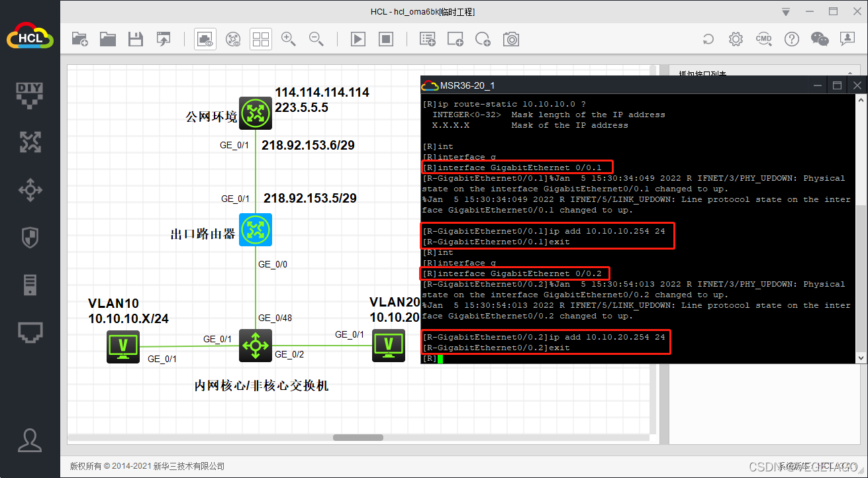Zoom in on the topology canvas
This screenshot has height=478, width=868.
click(x=289, y=40)
